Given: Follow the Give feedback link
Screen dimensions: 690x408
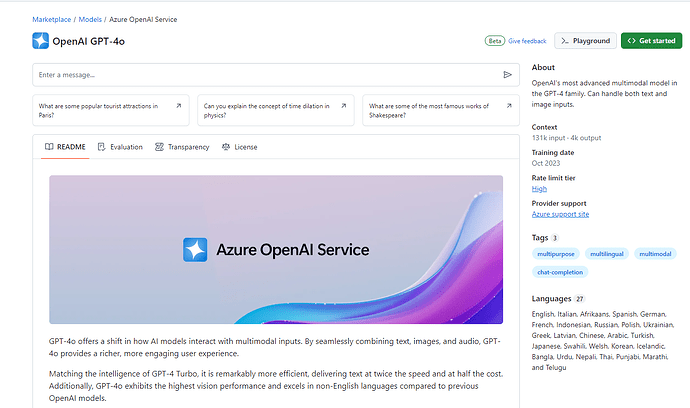Looking at the screenshot, I should (x=527, y=41).
